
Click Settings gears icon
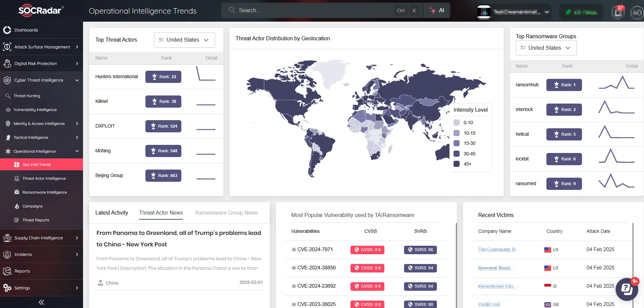[7, 288]
